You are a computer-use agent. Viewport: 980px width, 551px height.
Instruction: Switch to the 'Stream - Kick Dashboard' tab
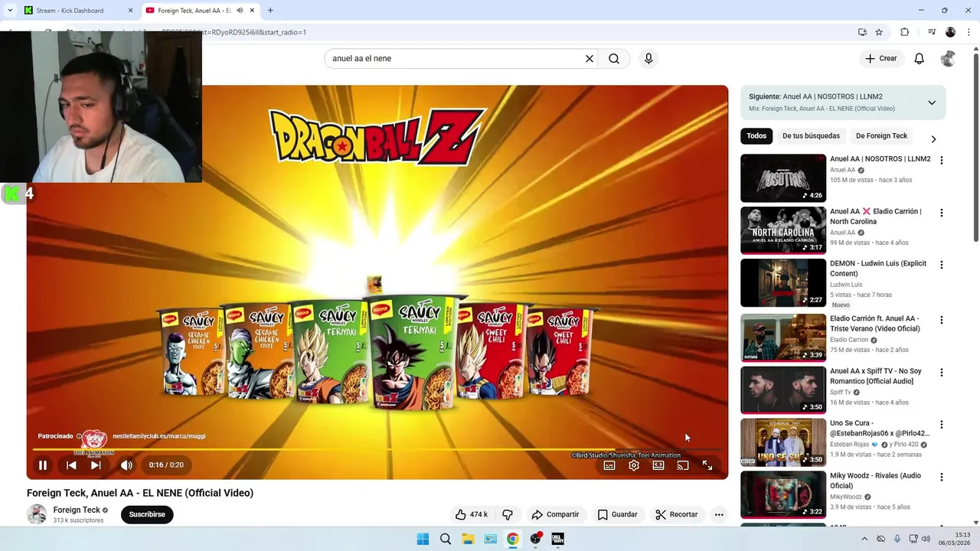point(77,11)
